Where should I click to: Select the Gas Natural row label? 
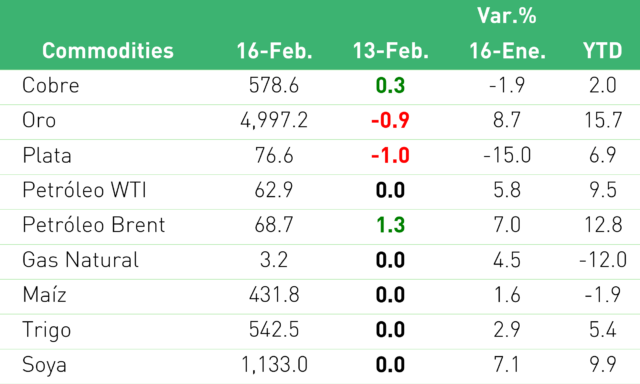[x=80, y=260]
